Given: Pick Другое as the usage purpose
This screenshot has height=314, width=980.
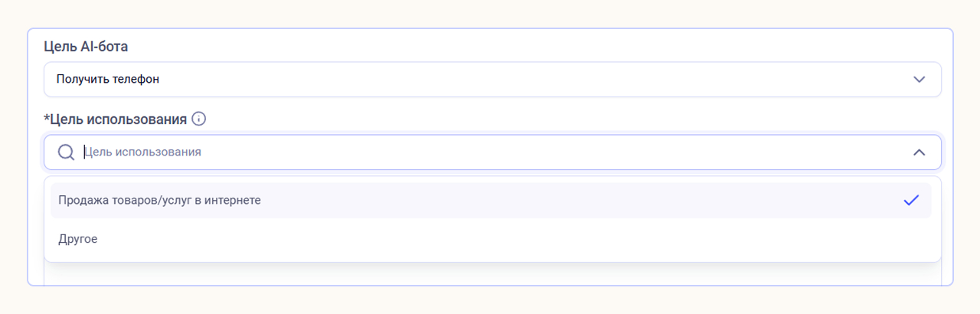Looking at the screenshot, I should pos(78,239).
